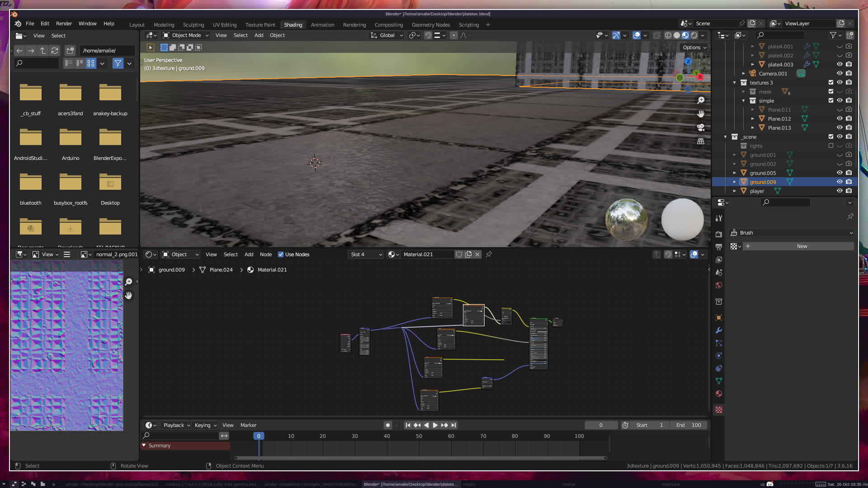
Task: Enable the lights collection checkbox
Action: tap(831, 145)
